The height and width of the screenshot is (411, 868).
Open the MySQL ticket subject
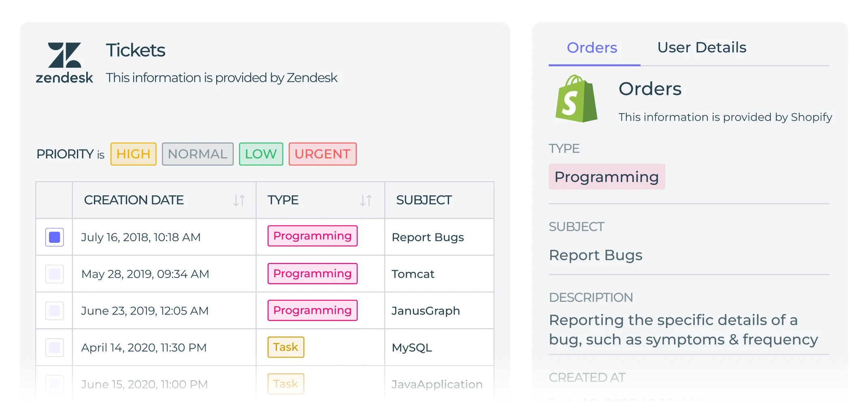click(412, 348)
